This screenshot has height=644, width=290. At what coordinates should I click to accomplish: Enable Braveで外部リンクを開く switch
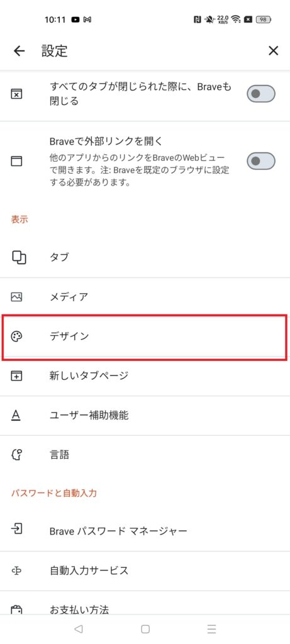pyautogui.click(x=261, y=160)
